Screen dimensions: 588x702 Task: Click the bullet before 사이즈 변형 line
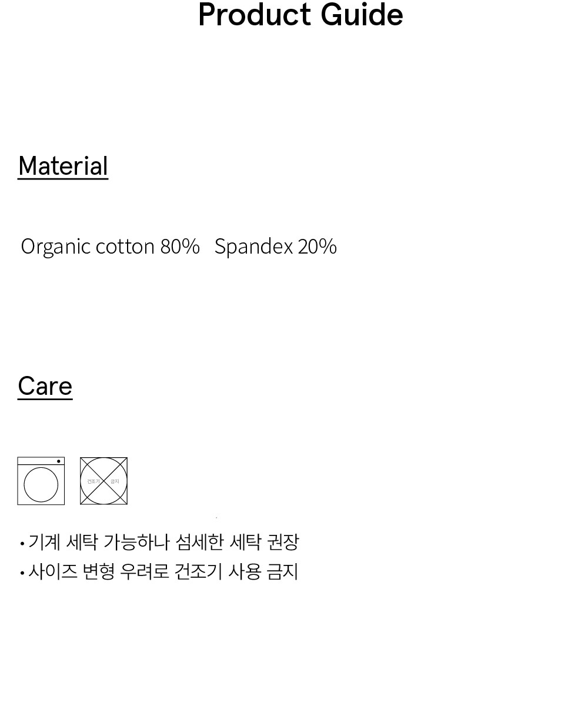click(x=22, y=573)
